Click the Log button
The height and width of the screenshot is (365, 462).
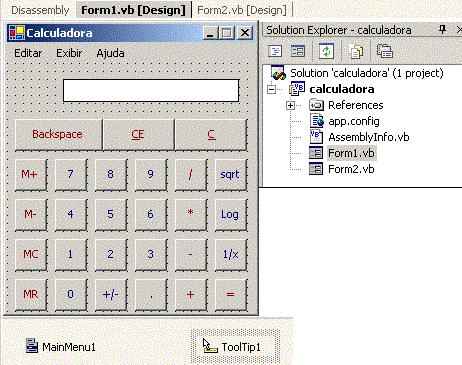tap(231, 215)
